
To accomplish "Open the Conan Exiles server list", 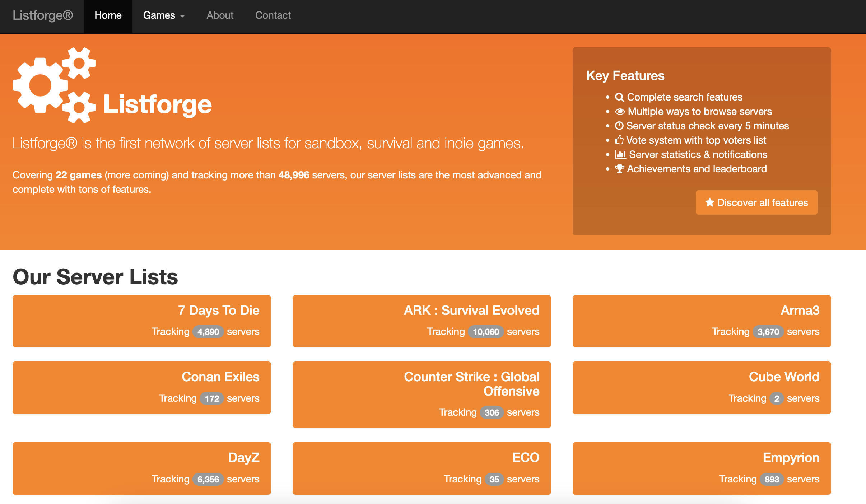I will (142, 388).
